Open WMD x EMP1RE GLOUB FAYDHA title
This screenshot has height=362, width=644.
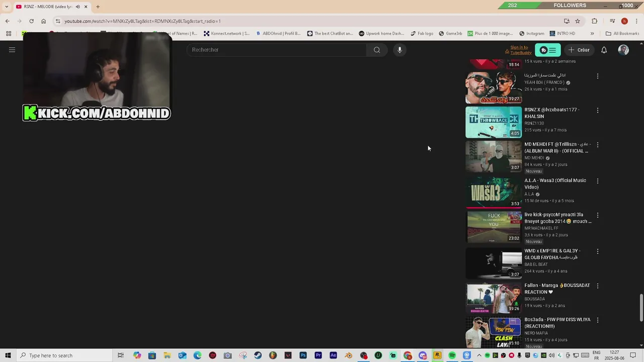(552, 254)
